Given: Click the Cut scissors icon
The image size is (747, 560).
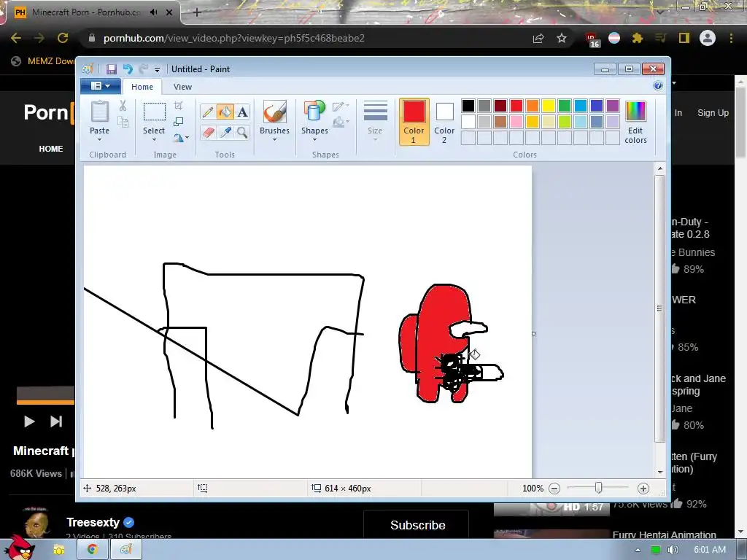Looking at the screenshot, I should click(123, 105).
